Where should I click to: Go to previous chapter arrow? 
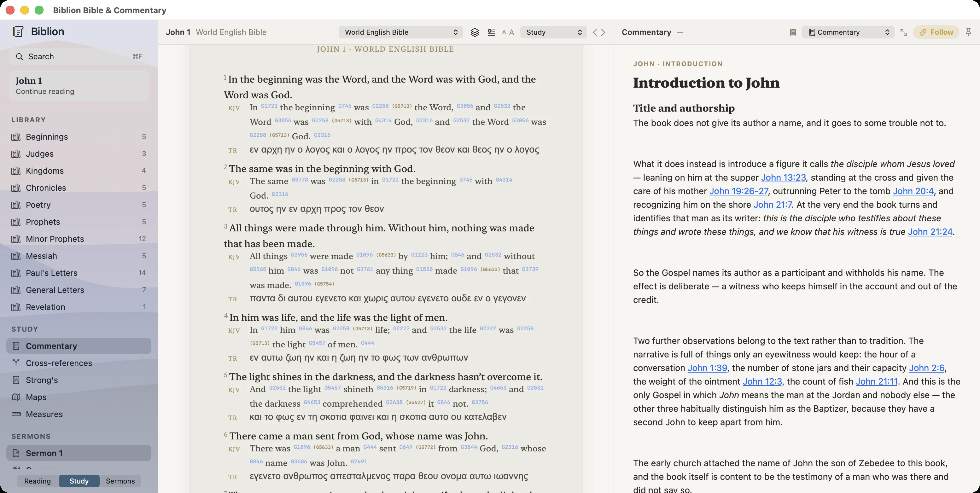pos(595,32)
